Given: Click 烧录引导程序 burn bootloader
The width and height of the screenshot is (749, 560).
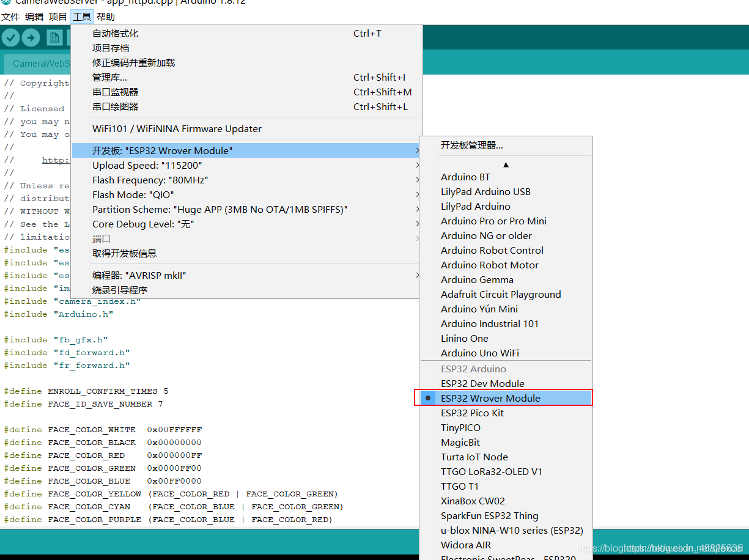Looking at the screenshot, I should point(246,290).
